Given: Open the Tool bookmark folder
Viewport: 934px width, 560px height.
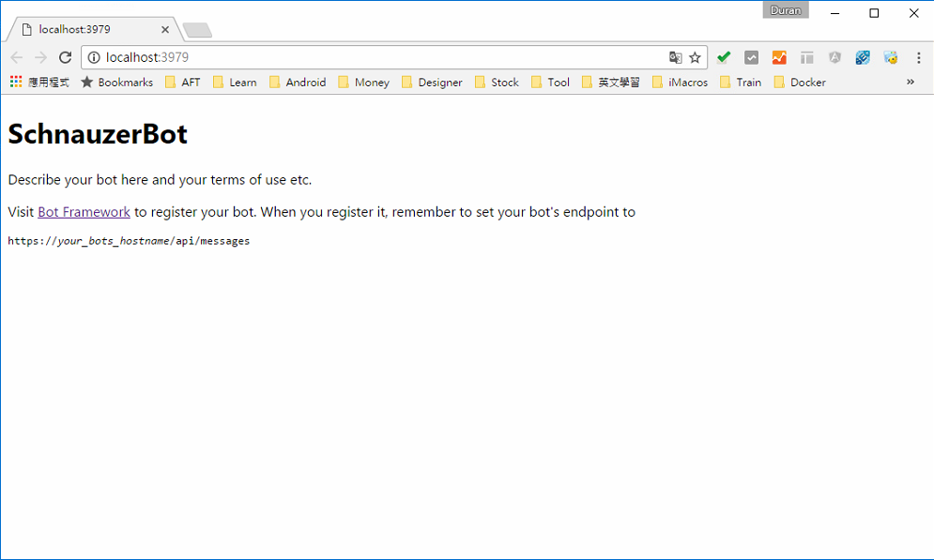Looking at the screenshot, I should point(550,83).
